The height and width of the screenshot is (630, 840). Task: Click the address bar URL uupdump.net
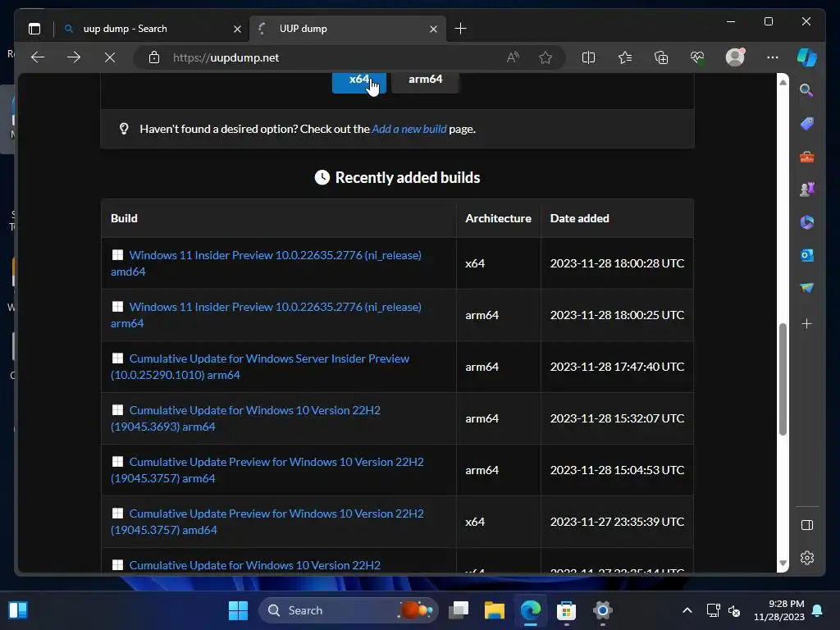226,58
